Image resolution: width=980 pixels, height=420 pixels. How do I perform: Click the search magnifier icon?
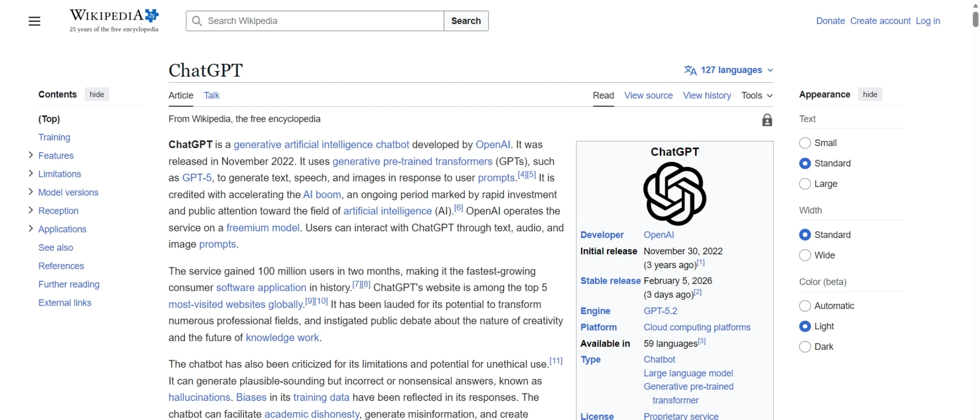click(x=197, y=21)
